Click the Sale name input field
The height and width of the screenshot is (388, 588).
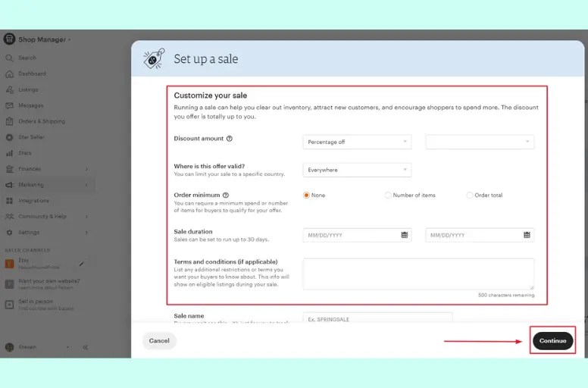pyautogui.click(x=377, y=318)
